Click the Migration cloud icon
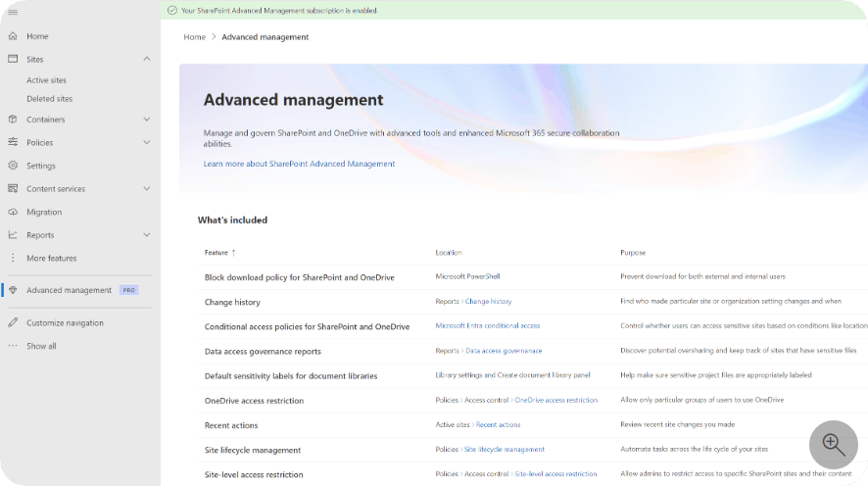 pyautogui.click(x=13, y=212)
